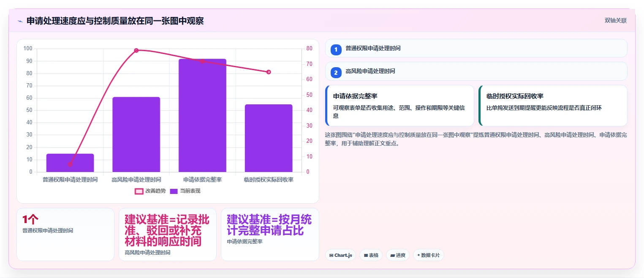The width and height of the screenshot is (644, 278).
Task: Click the 临时授权实际回收率 purple bar
Action: [269, 138]
